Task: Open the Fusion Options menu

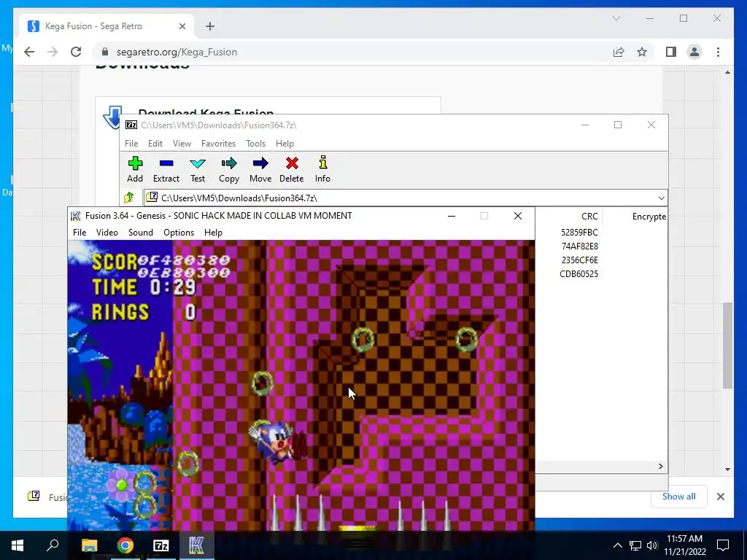Action: pos(179,233)
